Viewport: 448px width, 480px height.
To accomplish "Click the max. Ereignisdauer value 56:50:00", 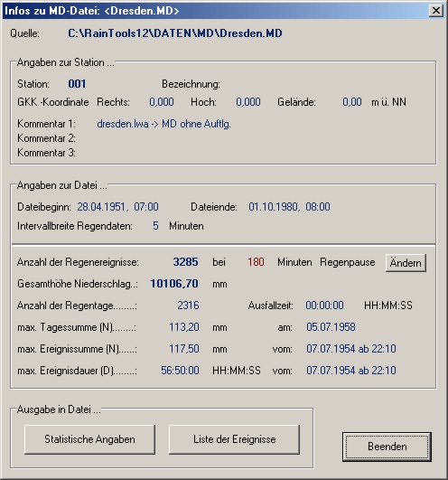I will pos(180,371).
